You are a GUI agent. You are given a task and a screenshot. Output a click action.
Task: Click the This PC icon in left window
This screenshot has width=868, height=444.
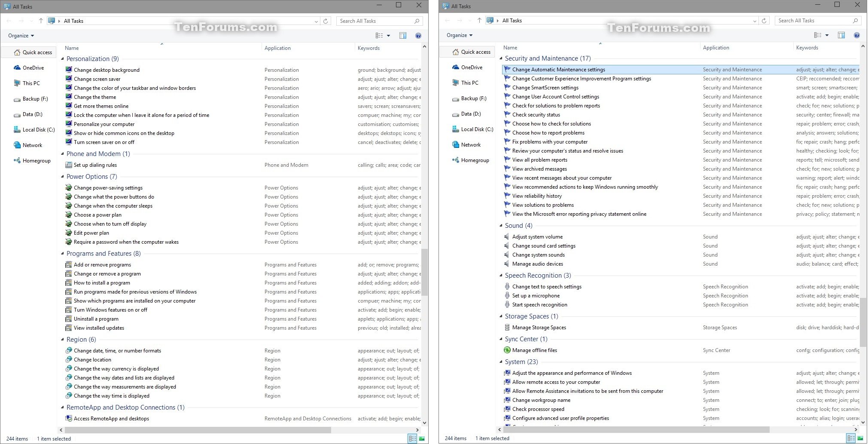17,83
